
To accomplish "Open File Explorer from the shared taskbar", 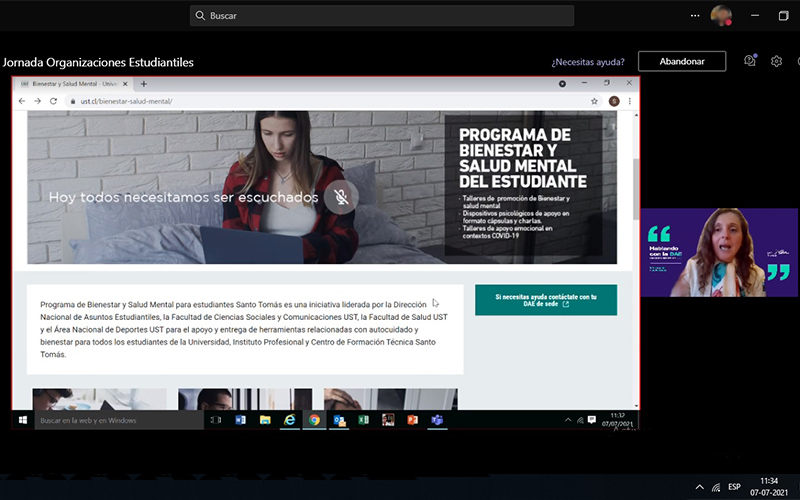I will click(x=265, y=420).
